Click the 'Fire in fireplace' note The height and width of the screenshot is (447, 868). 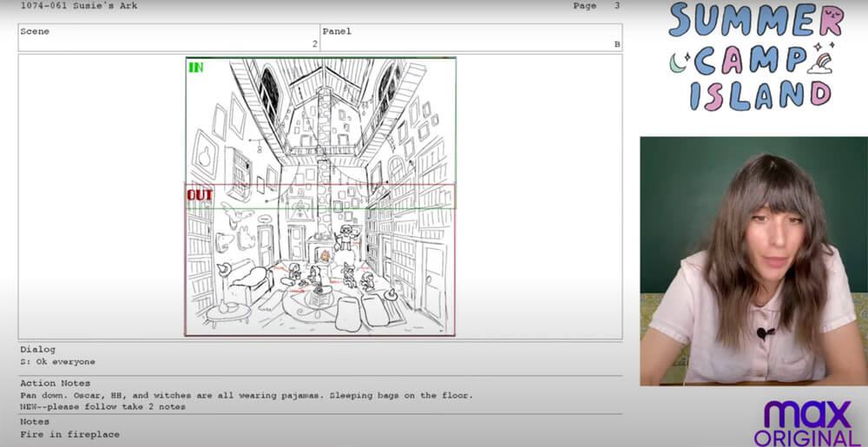[x=69, y=434]
